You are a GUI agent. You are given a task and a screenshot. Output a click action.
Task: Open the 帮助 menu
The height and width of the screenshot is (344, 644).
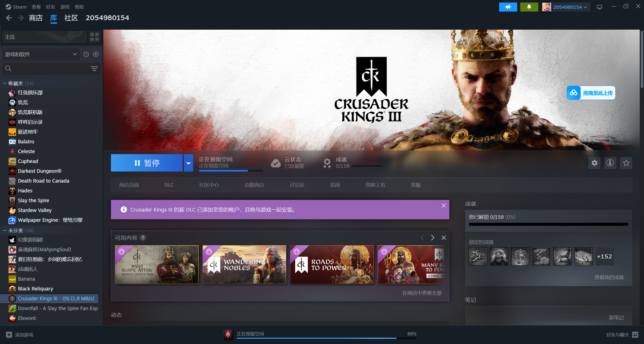[x=79, y=7]
